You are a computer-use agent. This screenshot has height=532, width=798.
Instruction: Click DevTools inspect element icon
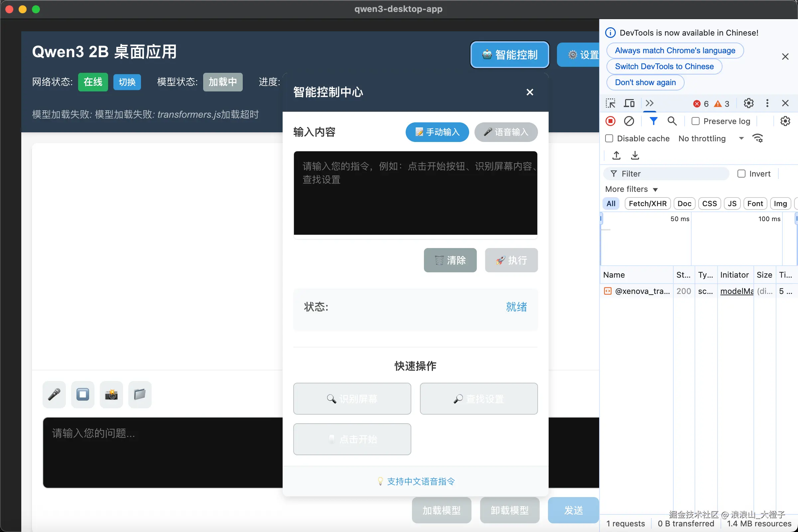tap(610, 103)
